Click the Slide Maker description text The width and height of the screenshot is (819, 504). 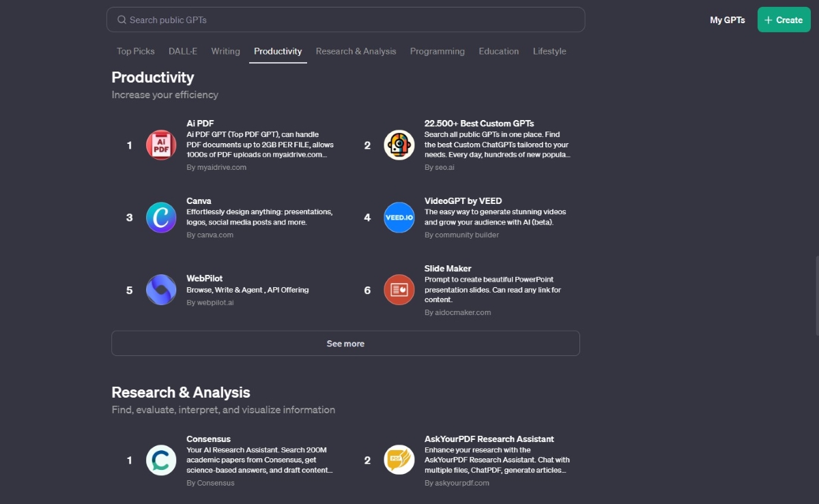pyautogui.click(x=493, y=290)
